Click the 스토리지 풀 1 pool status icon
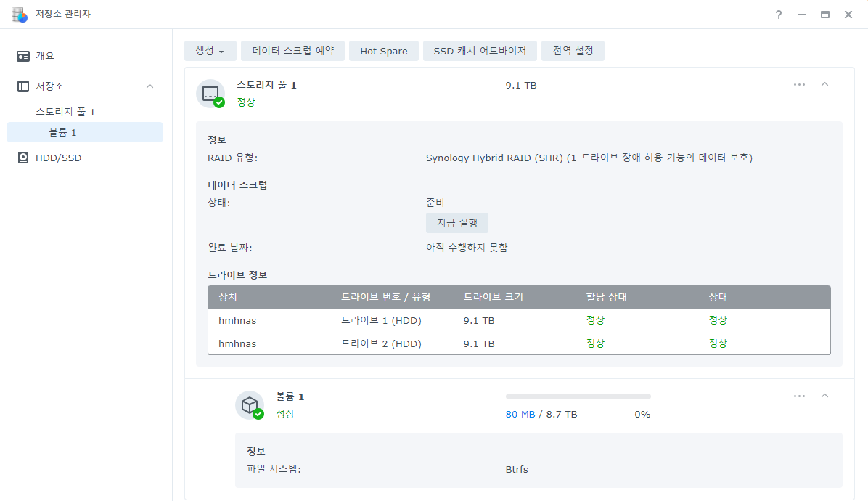Image resolution: width=868 pixels, height=501 pixels. [211, 94]
